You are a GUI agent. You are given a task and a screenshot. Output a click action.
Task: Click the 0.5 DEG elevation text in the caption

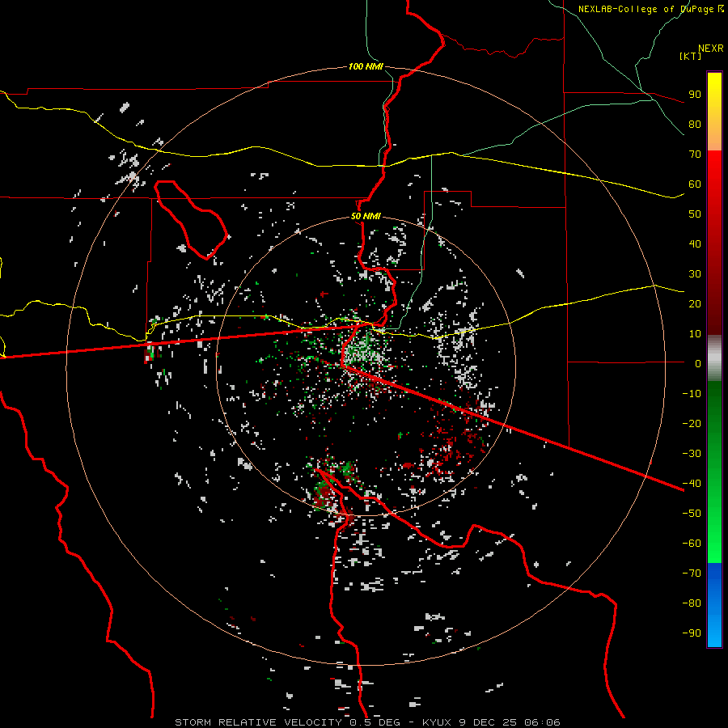[378, 722]
